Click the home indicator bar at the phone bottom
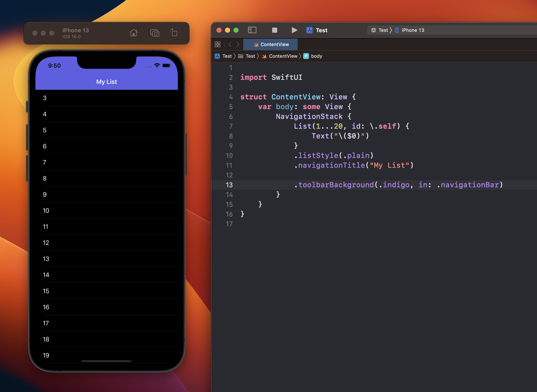This screenshot has width=537, height=392. pos(107,361)
